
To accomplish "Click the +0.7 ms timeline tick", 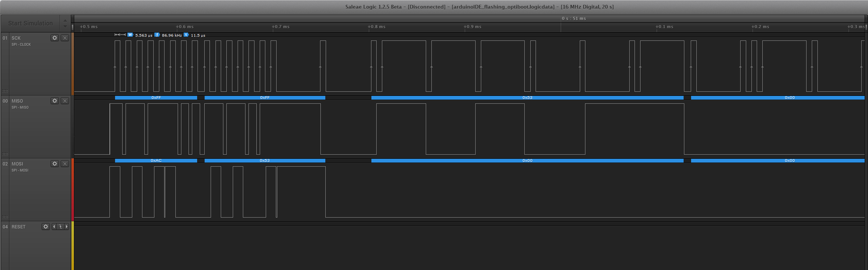I will [281, 27].
